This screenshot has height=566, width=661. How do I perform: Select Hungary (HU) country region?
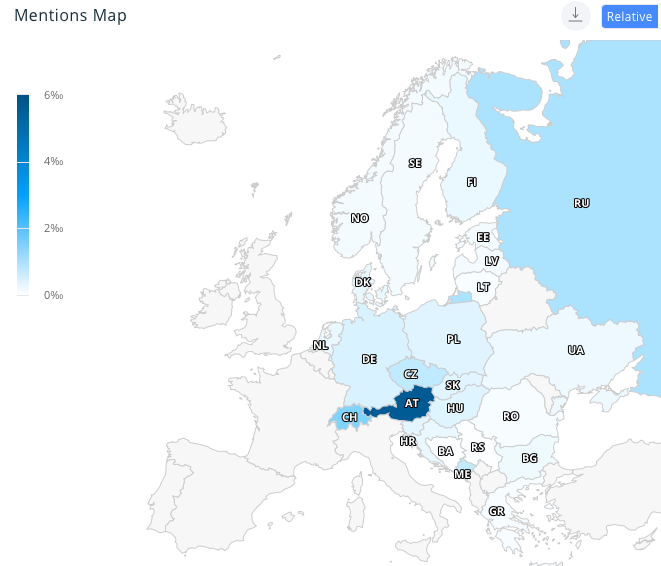tap(455, 408)
